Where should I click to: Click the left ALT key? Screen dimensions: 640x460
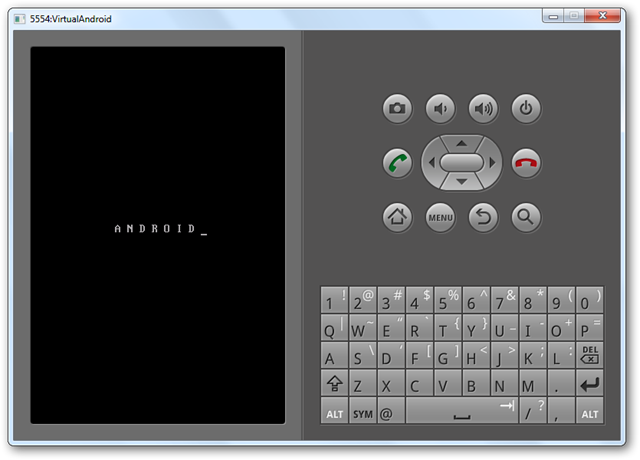tap(334, 410)
